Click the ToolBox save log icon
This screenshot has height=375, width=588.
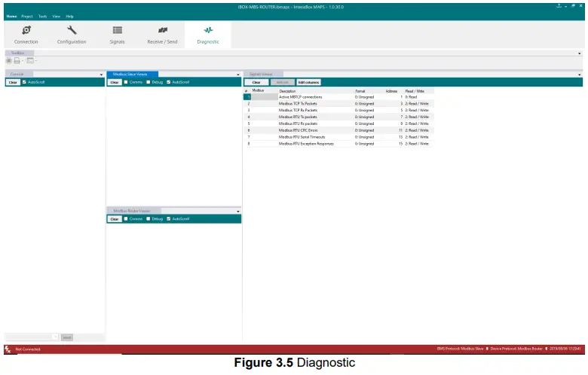[x=17, y=60]
